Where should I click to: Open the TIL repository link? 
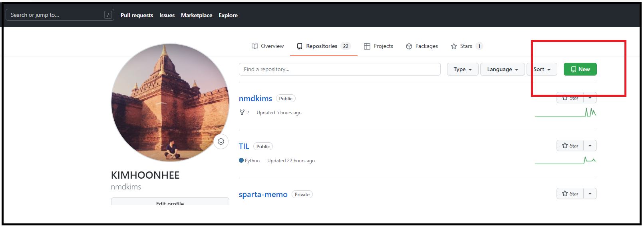coord(244,146)
